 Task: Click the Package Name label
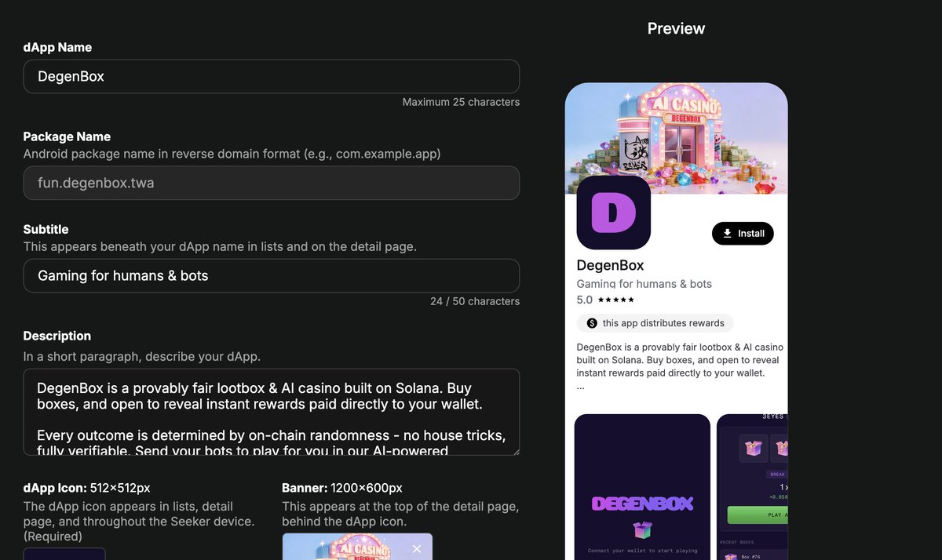[67, 136]
